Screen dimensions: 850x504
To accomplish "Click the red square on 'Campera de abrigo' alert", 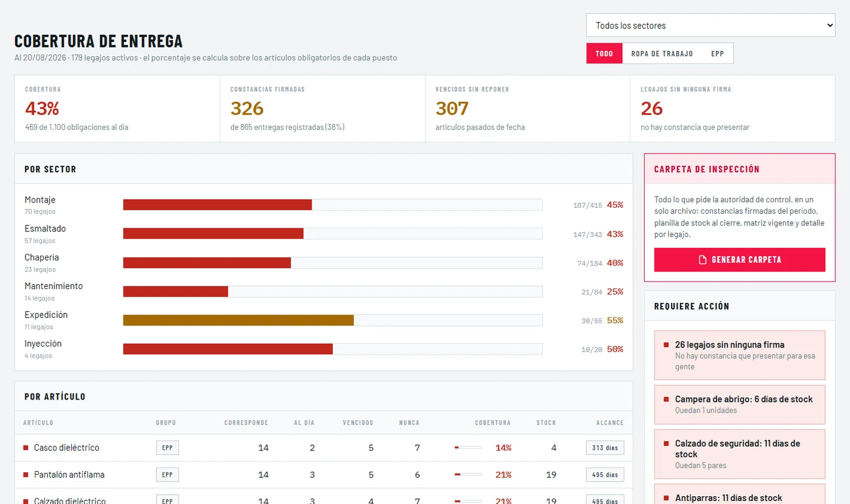I will (666, 400).
